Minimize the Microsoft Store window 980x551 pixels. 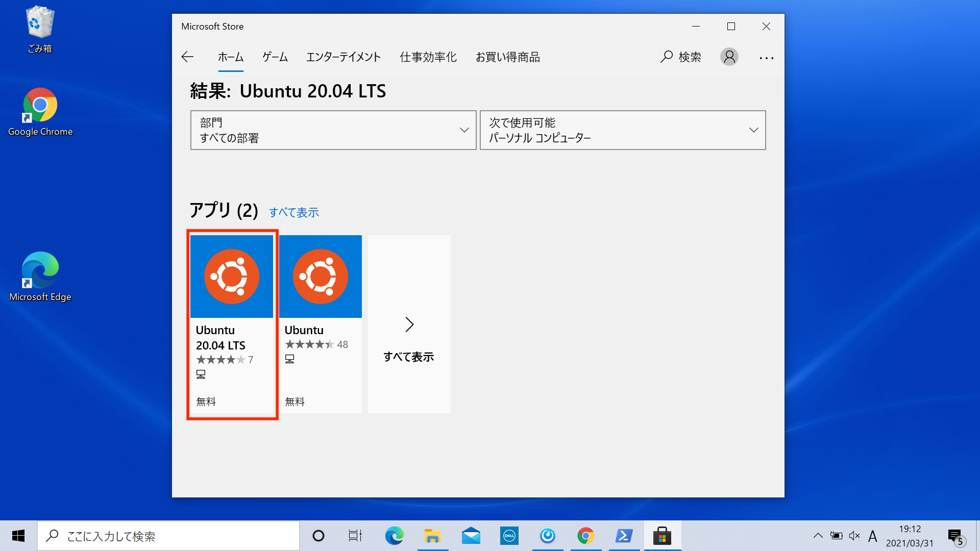coord(696,27)
